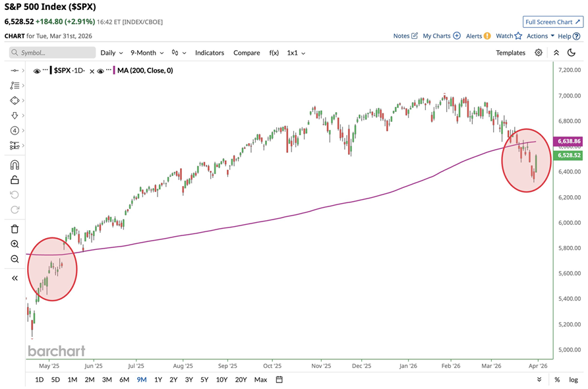Zoom out using the magnifier minus icon
The width and height of the screenshot is (588, 389).
click(x=15, y=258)
